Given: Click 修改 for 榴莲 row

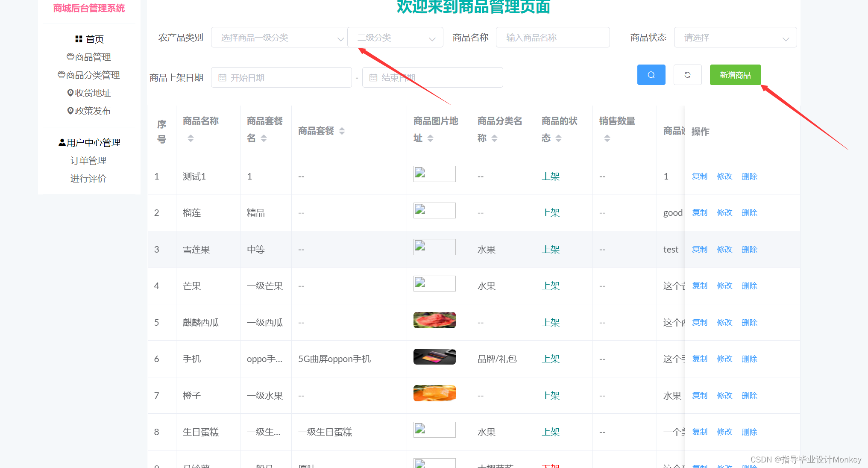Looking at the screenshot, I should 724,212.
